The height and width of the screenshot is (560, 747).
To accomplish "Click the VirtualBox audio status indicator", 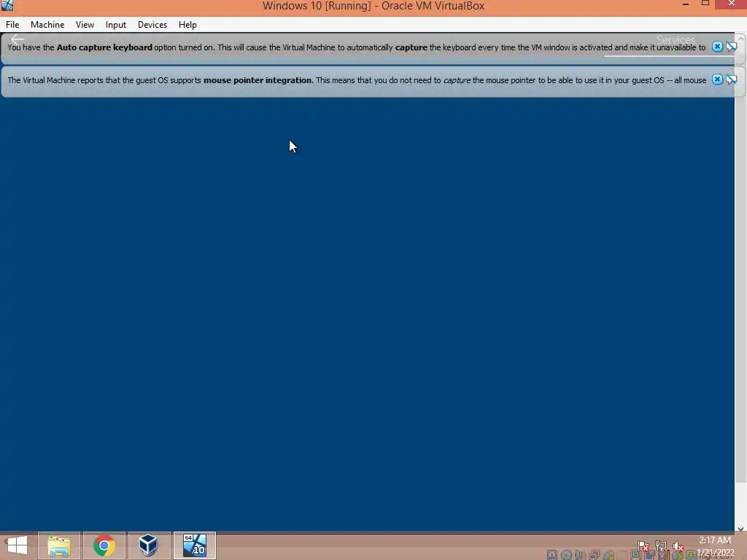I will 579,555.
